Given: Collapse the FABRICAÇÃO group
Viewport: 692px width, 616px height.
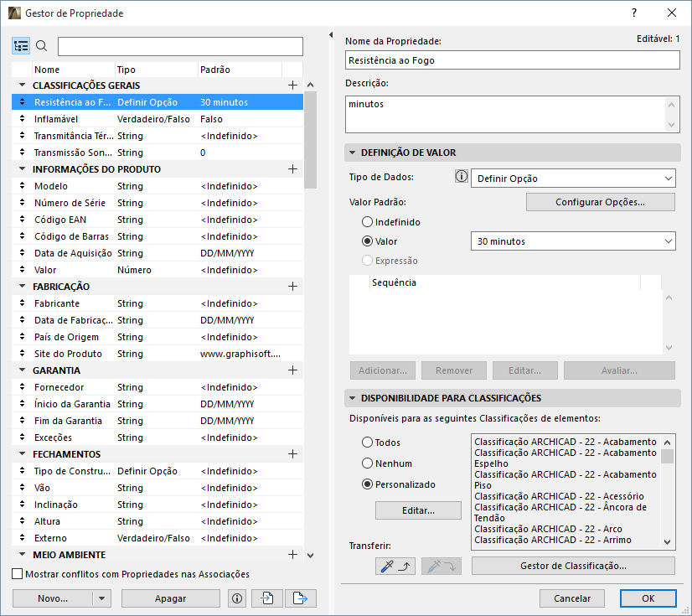Looking at the screenshot, I should [x=22, y=286].
